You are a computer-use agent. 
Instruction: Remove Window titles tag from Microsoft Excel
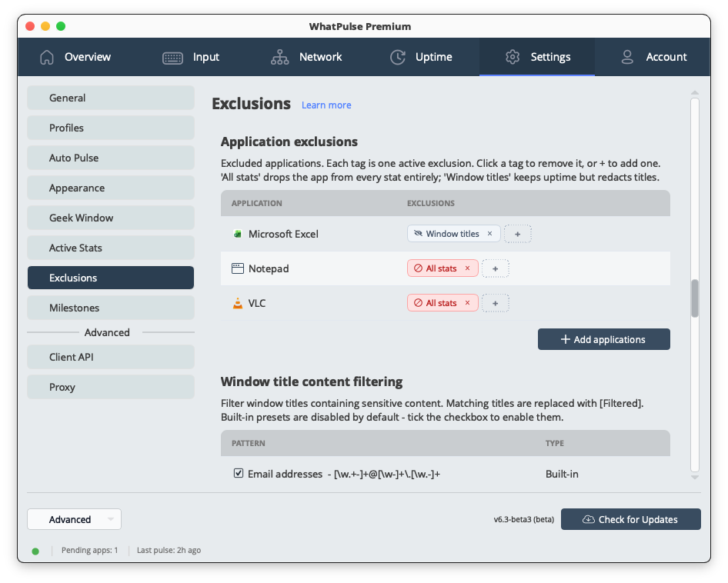tap(489, 234)
